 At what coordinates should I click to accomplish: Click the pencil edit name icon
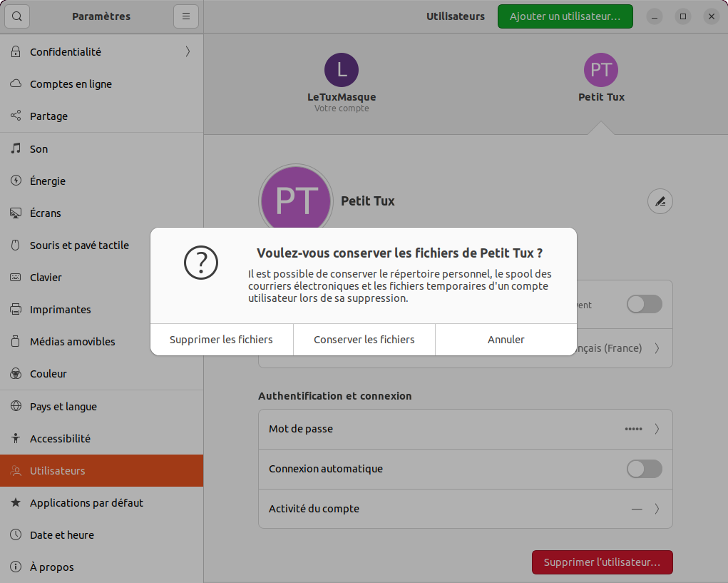pos(660,201)
